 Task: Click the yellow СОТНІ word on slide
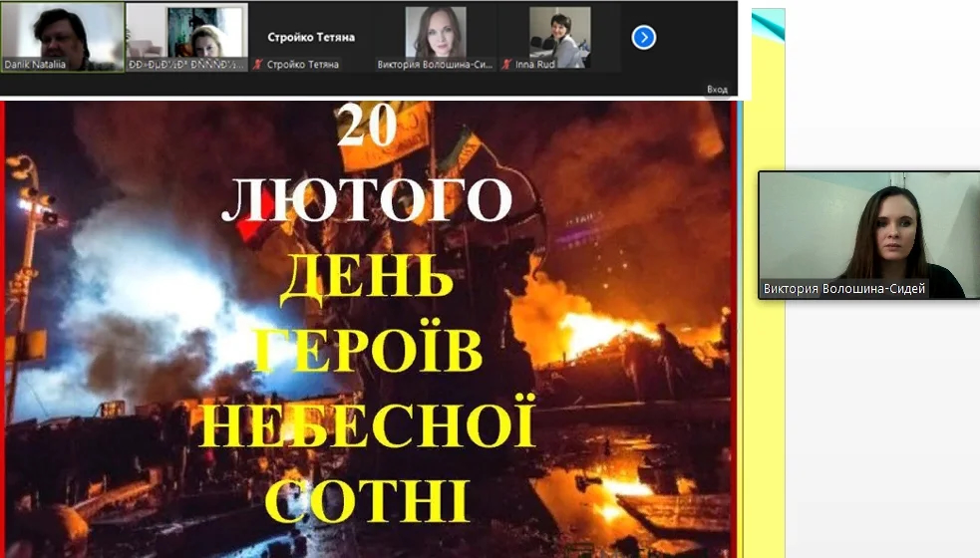(369, 498)
